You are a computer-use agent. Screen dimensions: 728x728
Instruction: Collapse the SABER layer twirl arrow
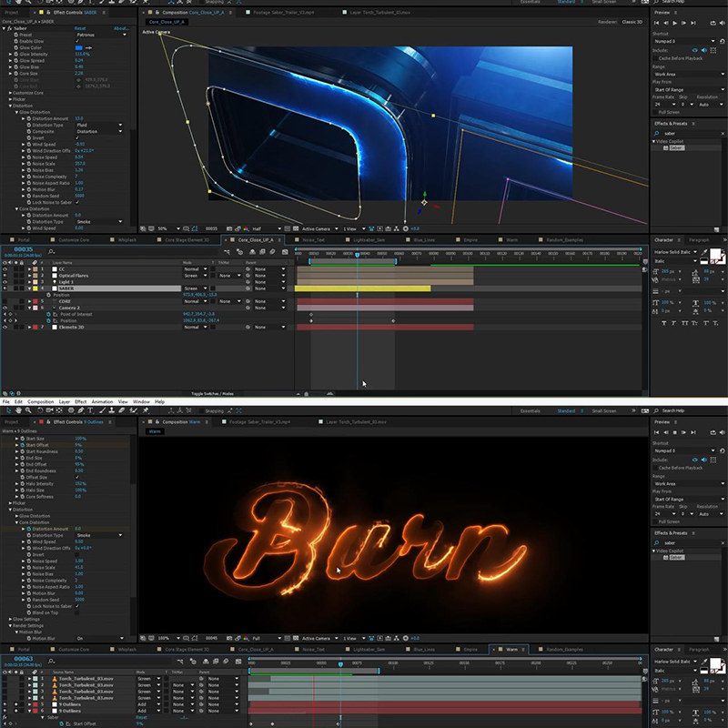pyautogui.click(x=30, y=288)
